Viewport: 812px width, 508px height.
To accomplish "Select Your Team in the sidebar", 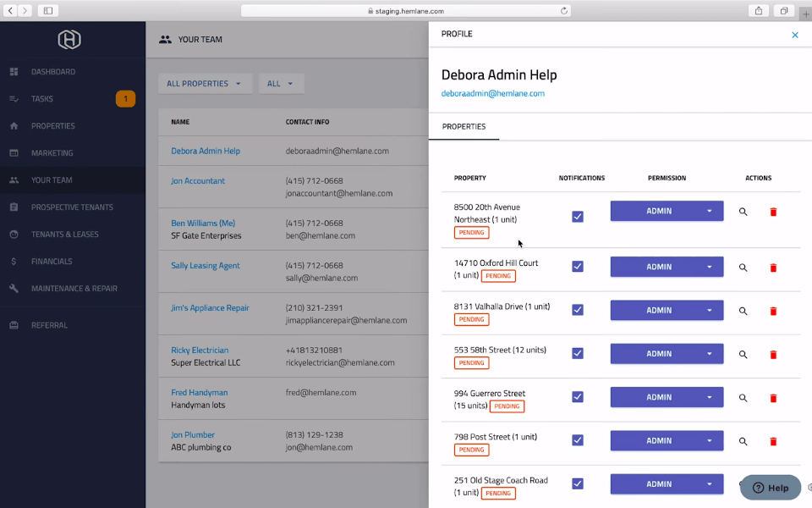I will pyautogui.click(x=52, y=179).
